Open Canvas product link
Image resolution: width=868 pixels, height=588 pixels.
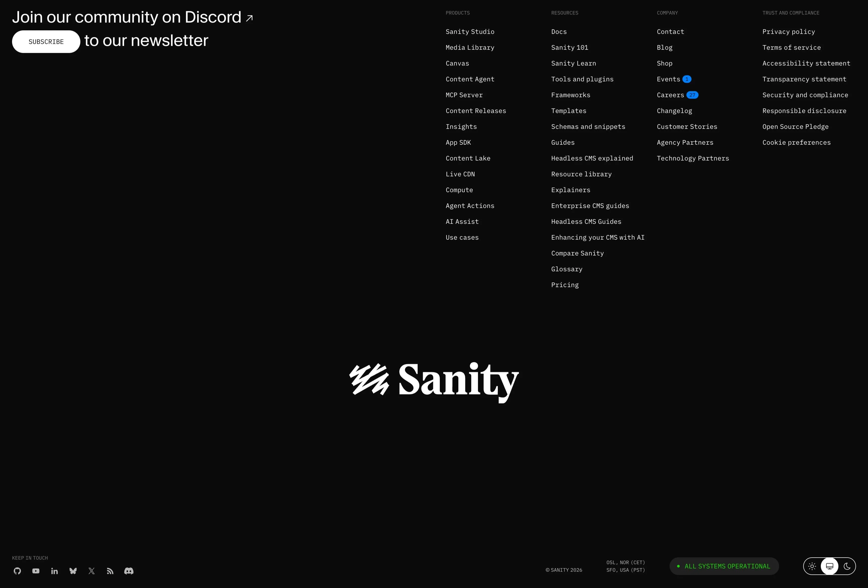457,64
